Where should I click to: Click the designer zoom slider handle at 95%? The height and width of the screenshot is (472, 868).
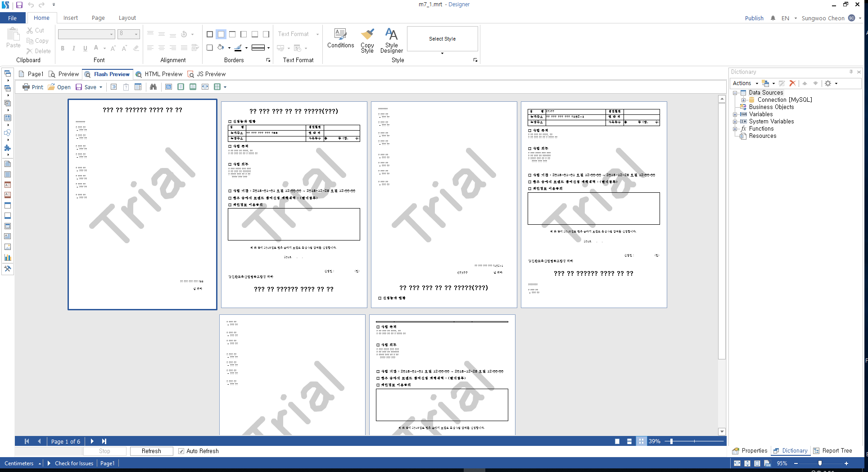(x=820, y=463)
